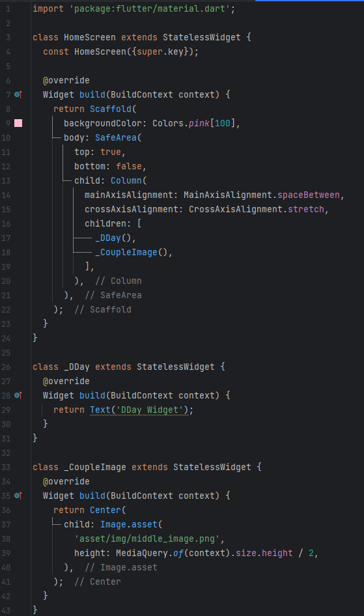This screenshot has height=616, width=364.
Task: Click the 'asset/img/middle_image.png' path string
Action: (x=147, y=539)
